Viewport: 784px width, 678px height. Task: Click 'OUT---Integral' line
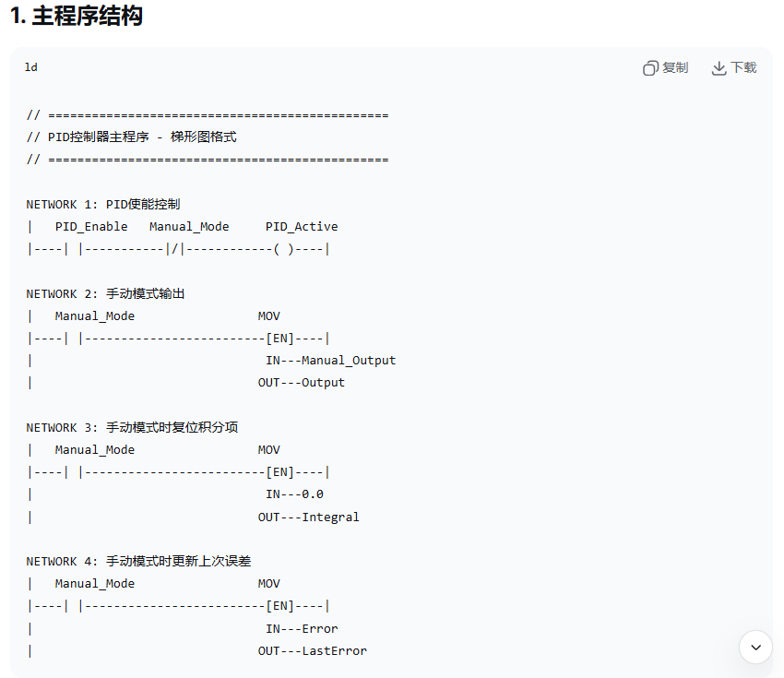308,517
